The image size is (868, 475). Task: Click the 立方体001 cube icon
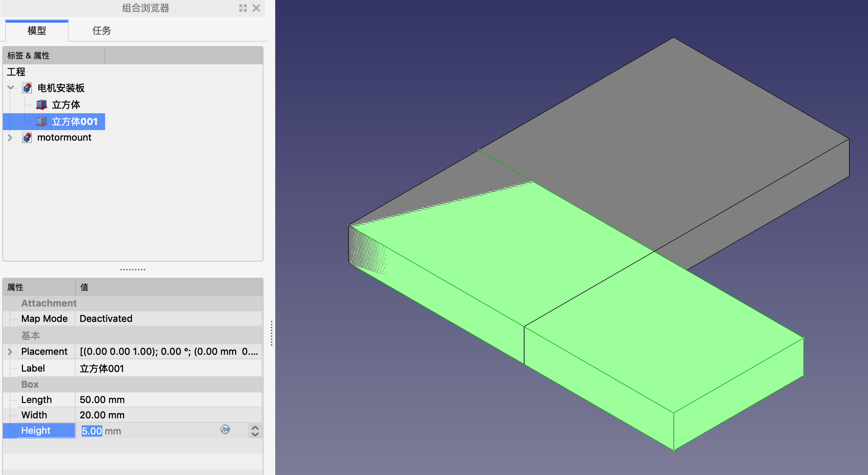tap(42, 122)
